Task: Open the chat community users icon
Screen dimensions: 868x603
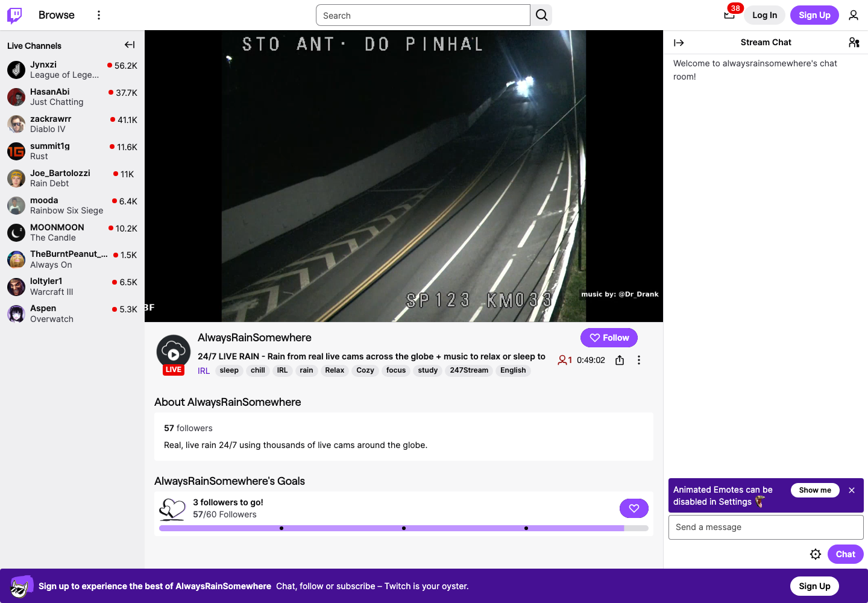Action: pos(854,42)
